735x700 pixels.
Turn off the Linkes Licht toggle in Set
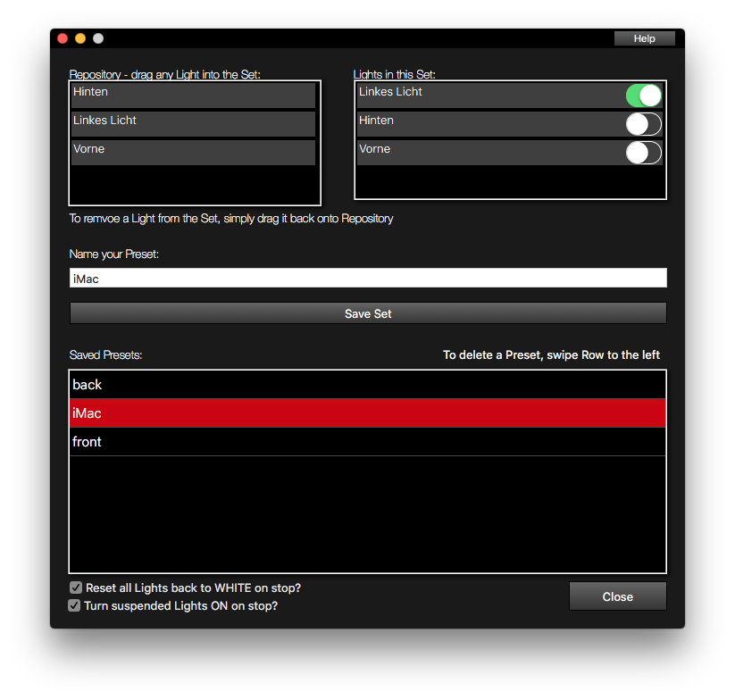[644, 96]
